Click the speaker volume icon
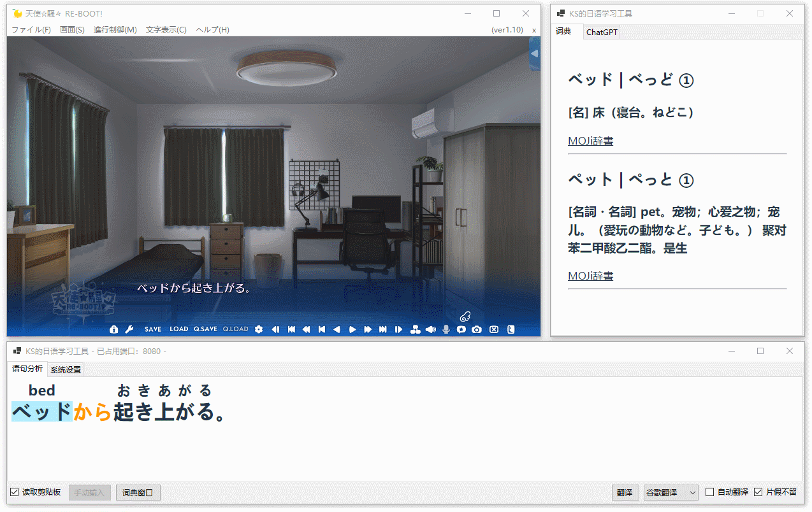Viewport: 812px width, 512px height. 431,329
